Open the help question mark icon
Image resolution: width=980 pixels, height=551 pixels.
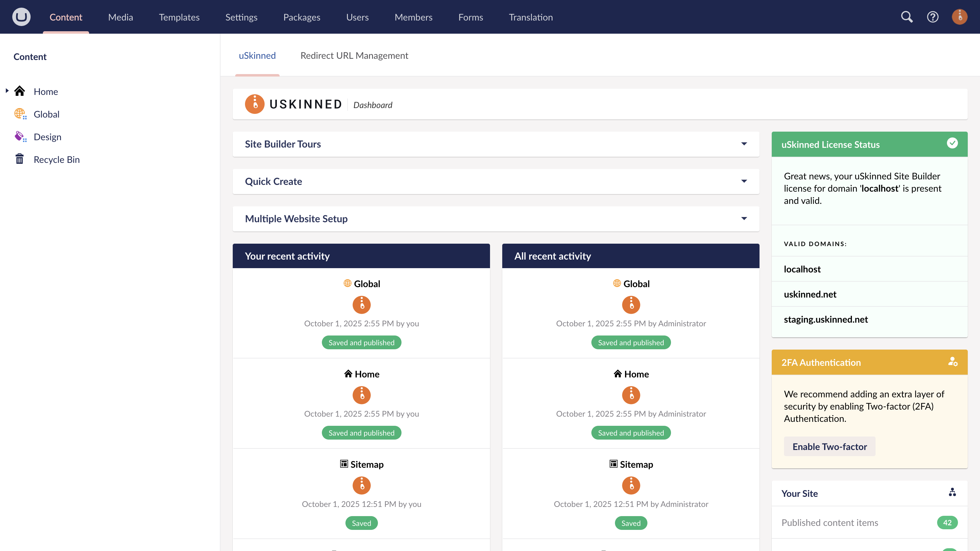pyautogui.click(x=933, y=17)
